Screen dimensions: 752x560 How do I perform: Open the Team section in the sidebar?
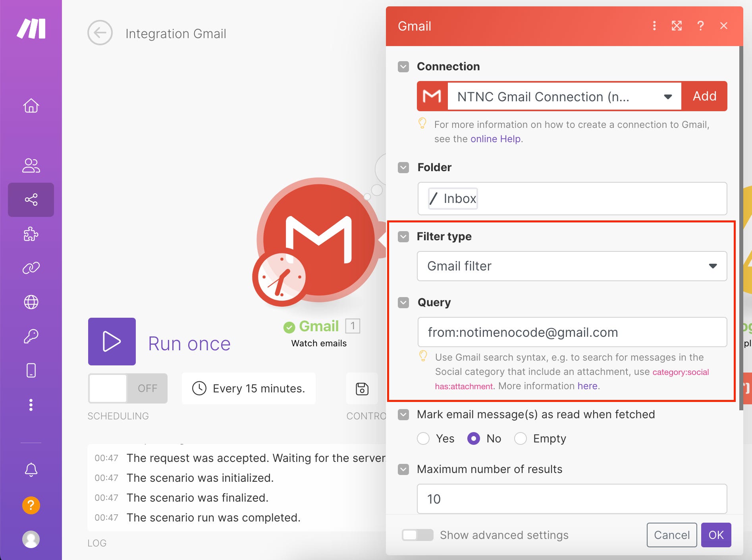31,165
